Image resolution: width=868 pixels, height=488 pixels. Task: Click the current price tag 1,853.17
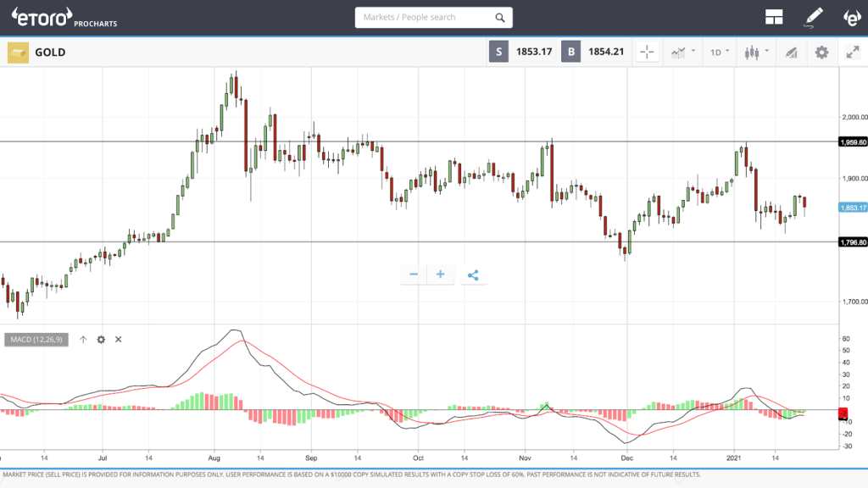pos(853,208)
